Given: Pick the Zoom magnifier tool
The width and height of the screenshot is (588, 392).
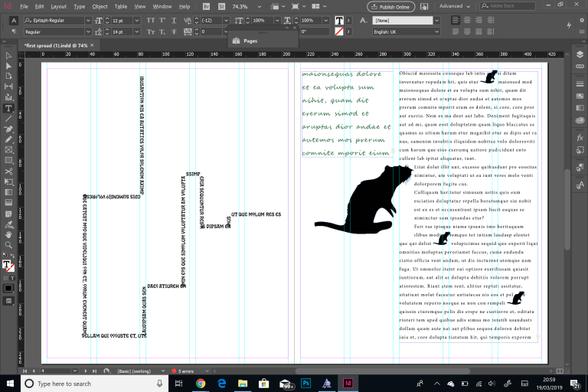Looking at the screenshot, I should coord(8,244).
